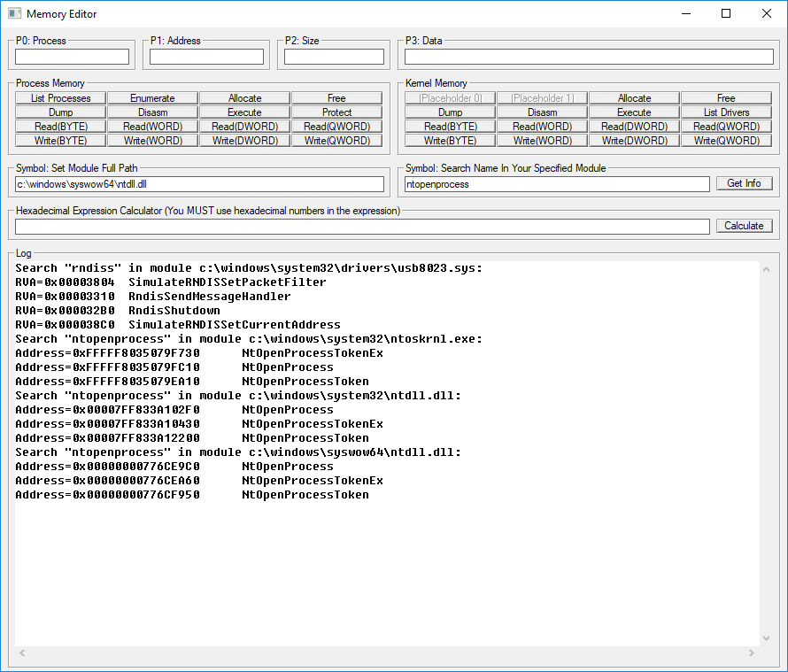Click Write(DWORD) in Kernel Memory
This screenshot has height=672, width=788.
634,140
